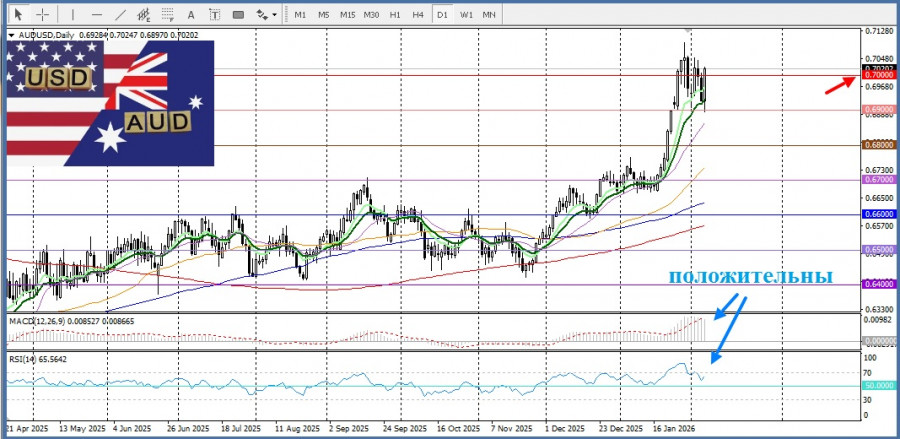
Task: Pick the vertical line drawing tool
Action: point(71,15)
